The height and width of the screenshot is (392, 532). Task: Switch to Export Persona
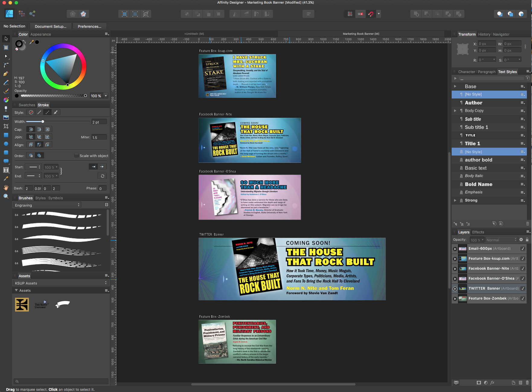(32, 14)
